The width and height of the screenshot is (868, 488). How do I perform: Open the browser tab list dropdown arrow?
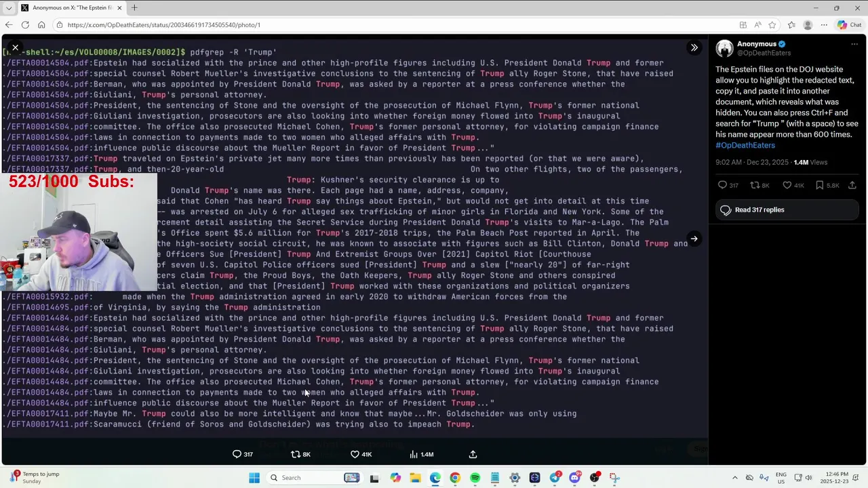[9, 8]
